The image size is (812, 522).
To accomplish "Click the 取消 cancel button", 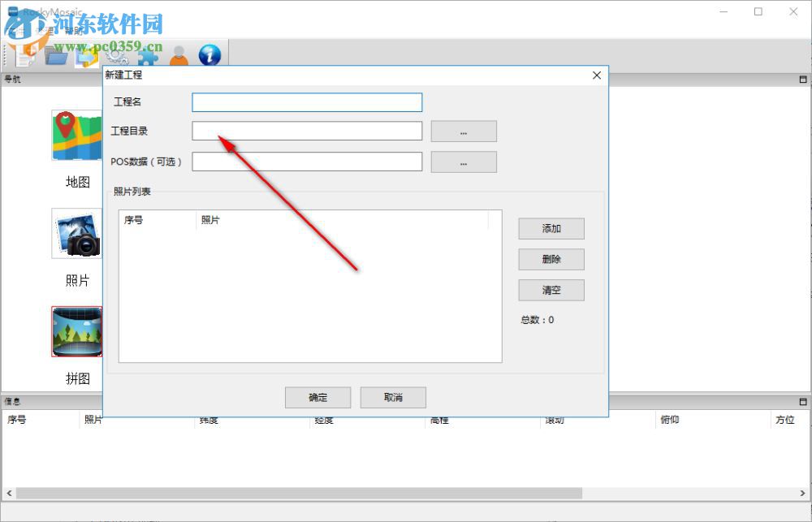I will click(393, 397).
